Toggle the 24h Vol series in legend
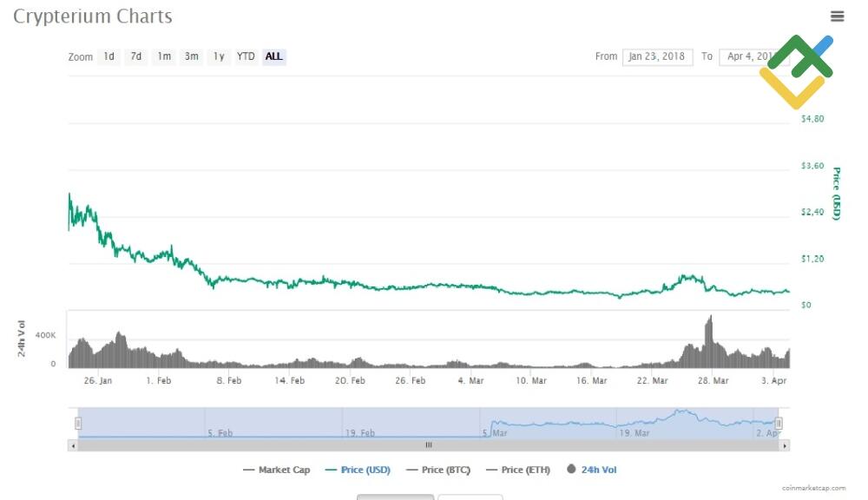 [x=592, y=470]
